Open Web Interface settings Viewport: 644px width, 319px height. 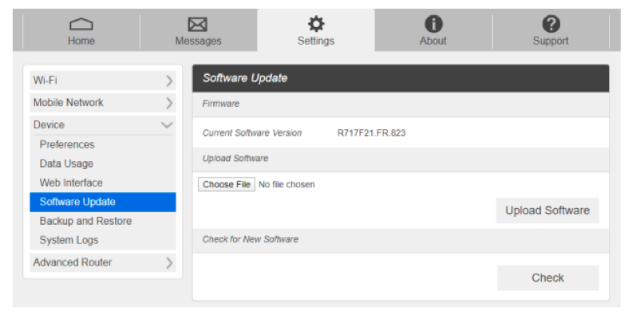pos(71,183)
